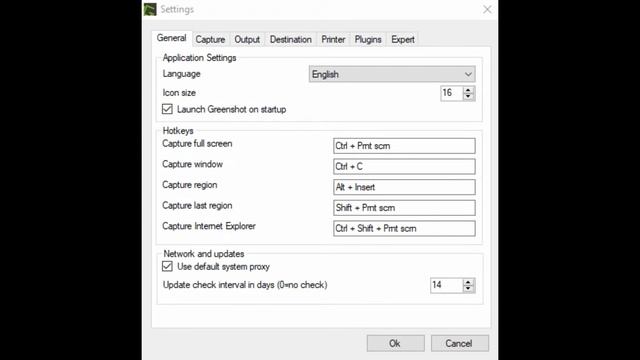The width and height of the screenshot is (640, 360).
Task: Switch to the Capture tab
Action: pyautogui.click(x=210, y=40)
